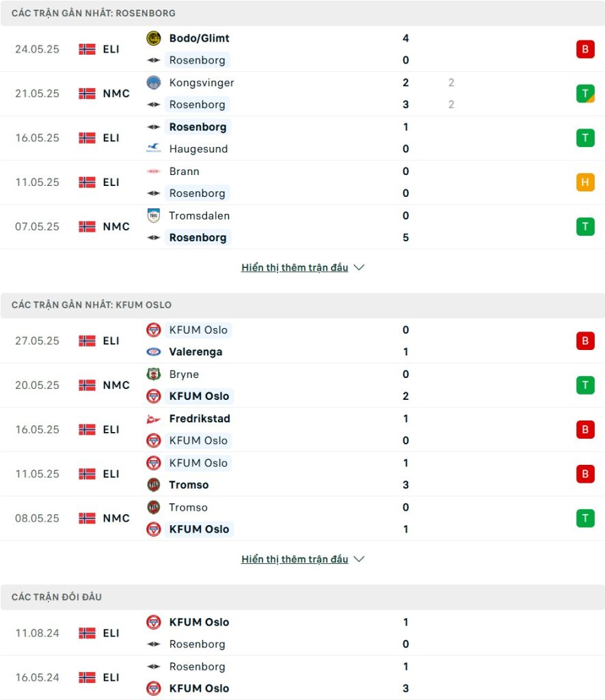Viewport: 605px width, 700px height.
Task: Open 'Hiển thị thêm trận đấu' under Rosenborg
Action: coord(295,267)
